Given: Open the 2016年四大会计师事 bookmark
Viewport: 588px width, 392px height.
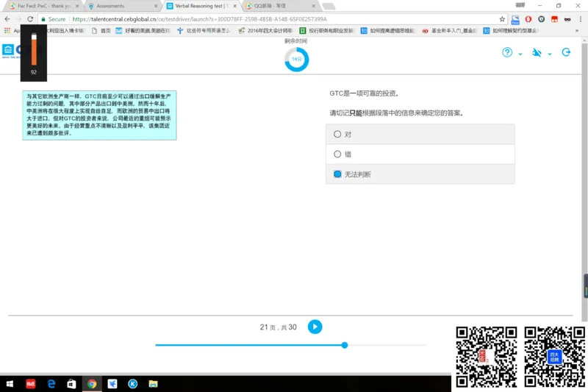Looking at the screenshot, I should click(x=265, y=31).
